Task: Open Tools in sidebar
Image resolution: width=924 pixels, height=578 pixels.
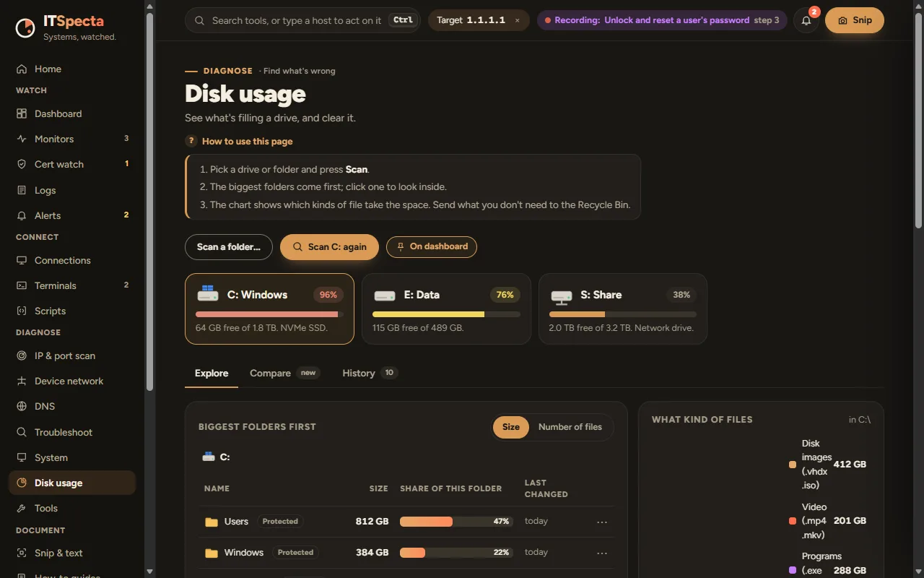Action: tap(72, 508)
